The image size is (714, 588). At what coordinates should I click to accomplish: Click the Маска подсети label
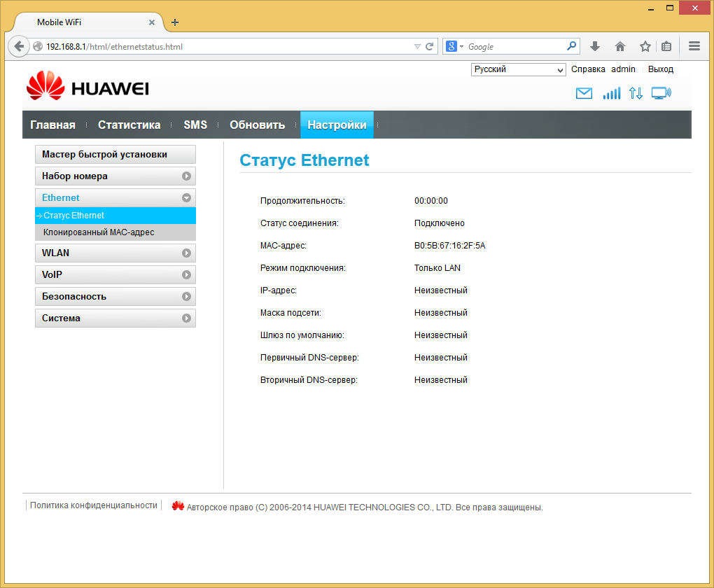coord(290,313)
